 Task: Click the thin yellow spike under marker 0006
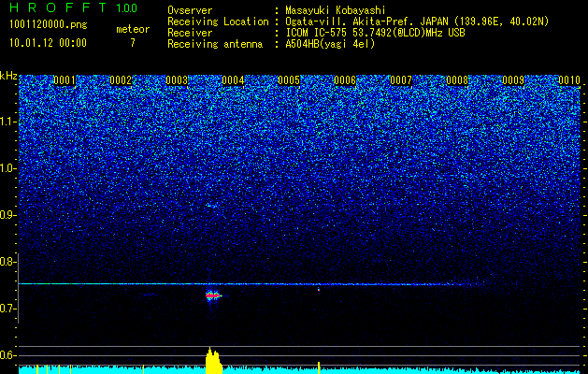[319, 367]
